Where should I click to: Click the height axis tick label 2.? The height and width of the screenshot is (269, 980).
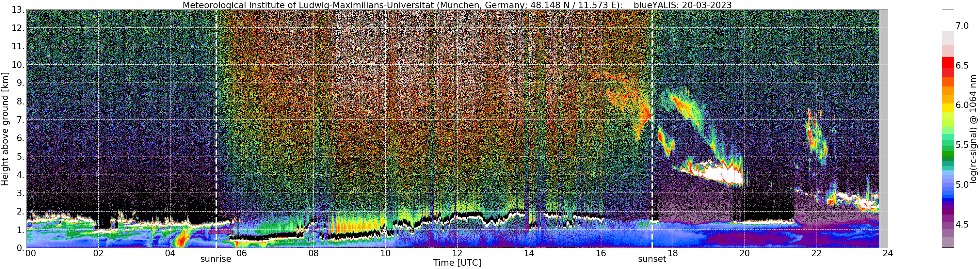[x=20, y=212]
